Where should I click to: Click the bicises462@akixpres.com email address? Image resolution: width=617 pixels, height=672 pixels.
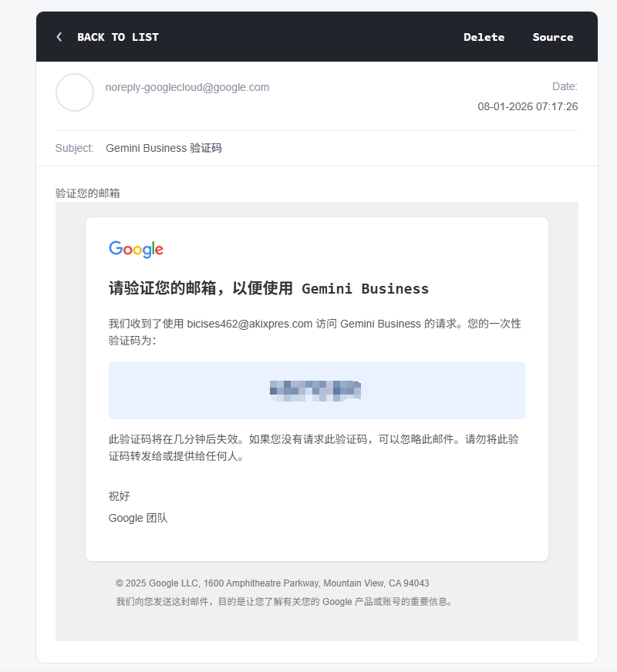pos(249,324)
